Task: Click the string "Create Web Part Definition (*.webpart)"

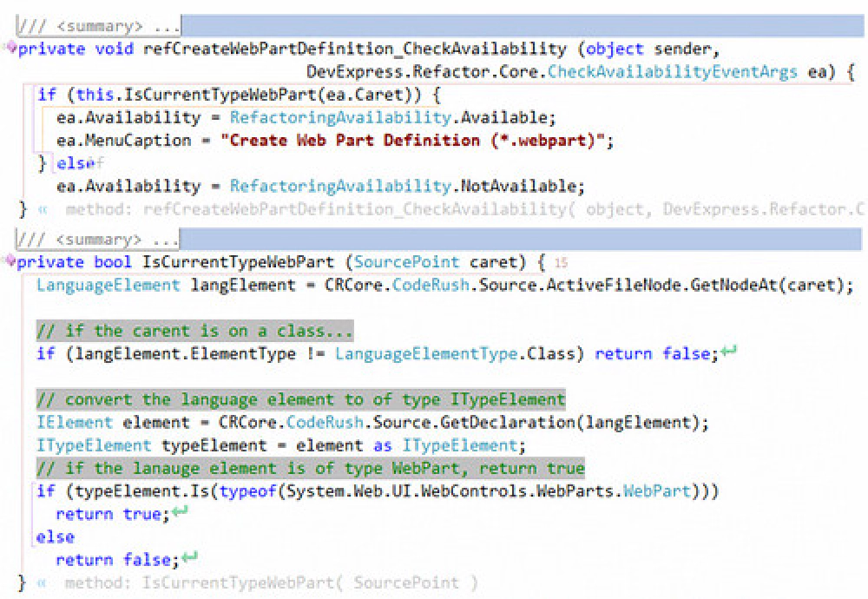Action: pyautogui.click(x=413, y=141)
